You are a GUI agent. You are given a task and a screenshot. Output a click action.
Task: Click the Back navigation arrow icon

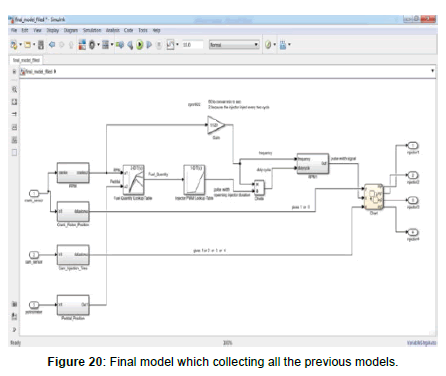[52, 44]
